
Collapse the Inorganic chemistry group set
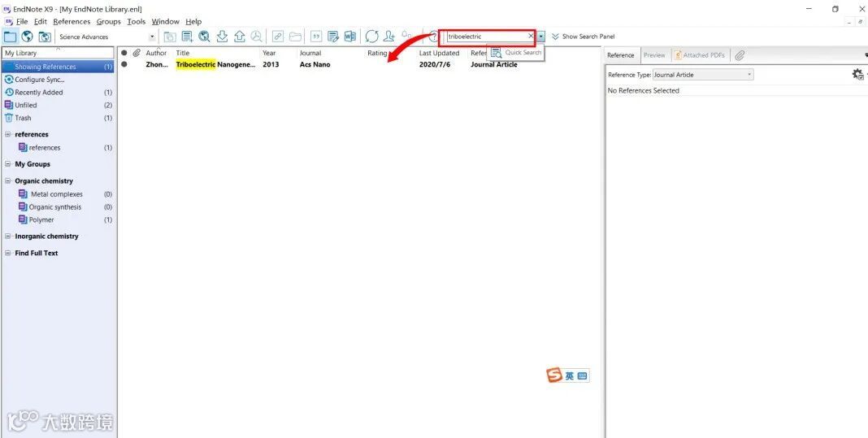(8, 236)
